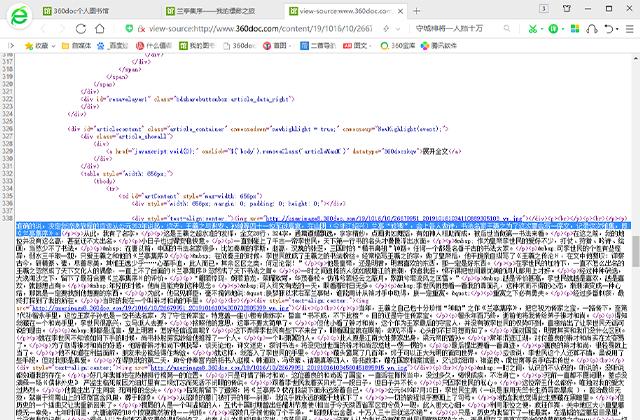Open the 什么值得 bookmark
Screen dimensions: 640x420
click(154, 46)
